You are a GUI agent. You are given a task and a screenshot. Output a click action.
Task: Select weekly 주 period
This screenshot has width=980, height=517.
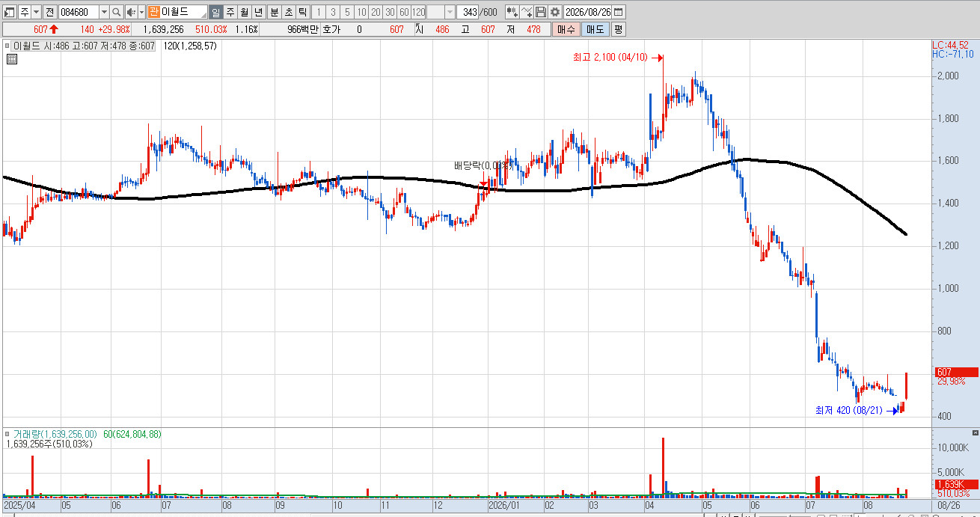[230, 12]
